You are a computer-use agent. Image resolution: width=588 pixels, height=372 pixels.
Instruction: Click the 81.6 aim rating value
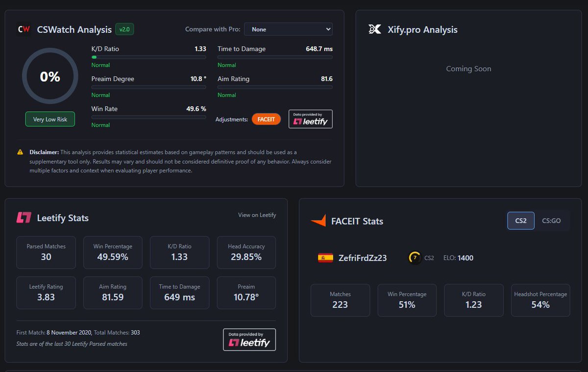click(327, 79)
